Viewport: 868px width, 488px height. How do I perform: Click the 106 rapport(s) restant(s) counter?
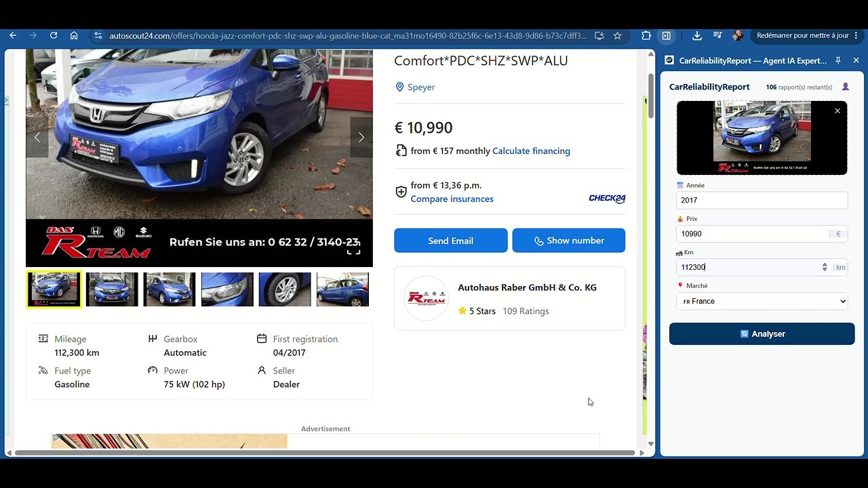pos(799,87)
